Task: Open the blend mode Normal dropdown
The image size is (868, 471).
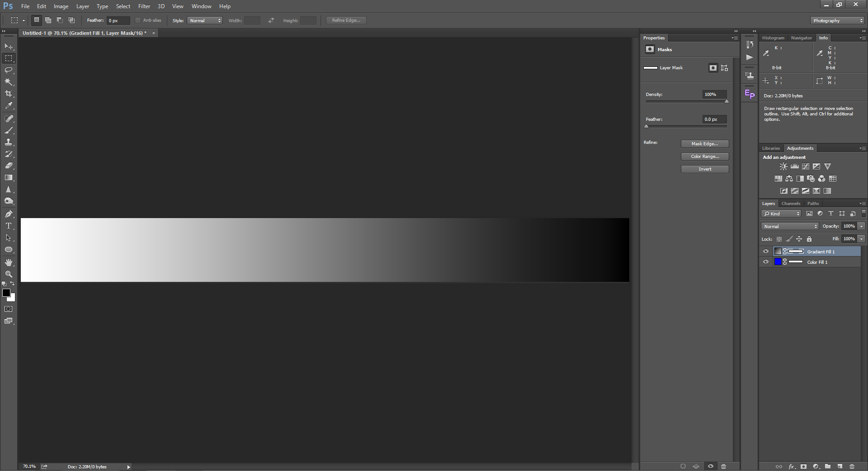Action: 790,226
